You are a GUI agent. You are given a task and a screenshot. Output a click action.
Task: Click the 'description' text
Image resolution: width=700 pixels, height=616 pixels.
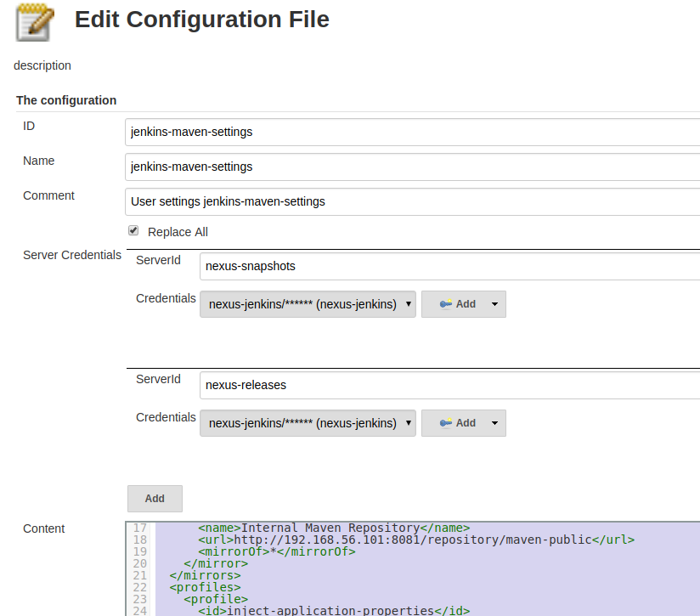click(x=42, y=65)
